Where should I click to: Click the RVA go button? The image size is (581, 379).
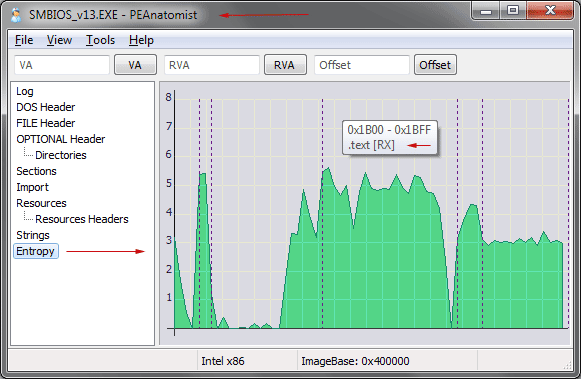(285, 65)
